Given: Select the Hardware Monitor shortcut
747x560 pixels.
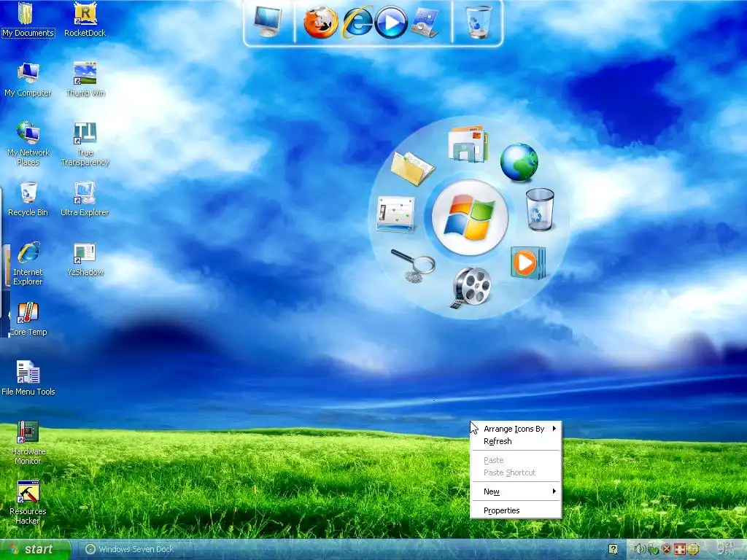Looking at the screenshot, I should [x=28, y=443].
